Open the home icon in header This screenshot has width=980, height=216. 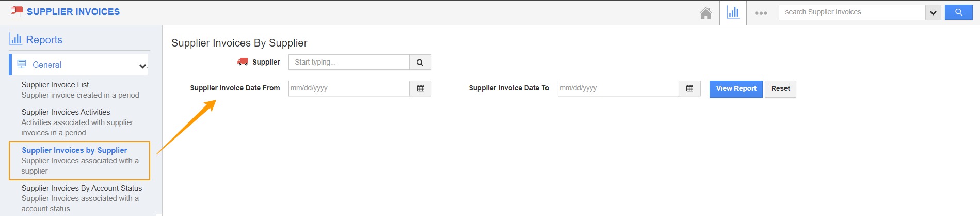coord(705,13)
